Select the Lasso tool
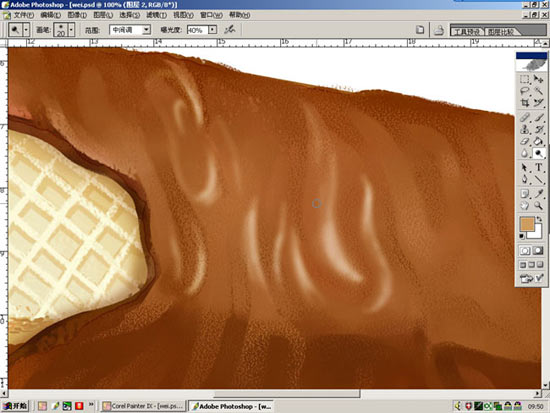The image size is (550, 413). pos(525,91)
